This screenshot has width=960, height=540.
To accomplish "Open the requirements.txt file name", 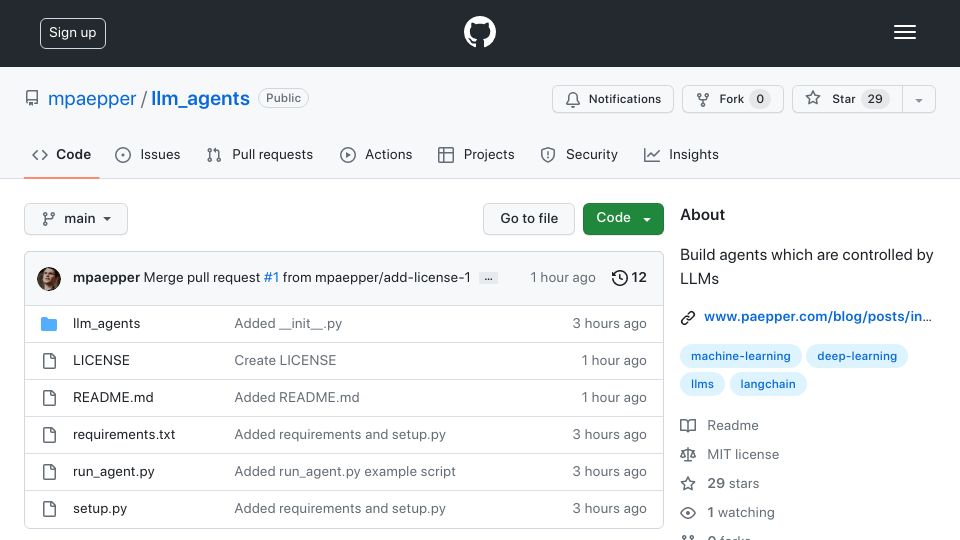I will click(x=124, y=435).
